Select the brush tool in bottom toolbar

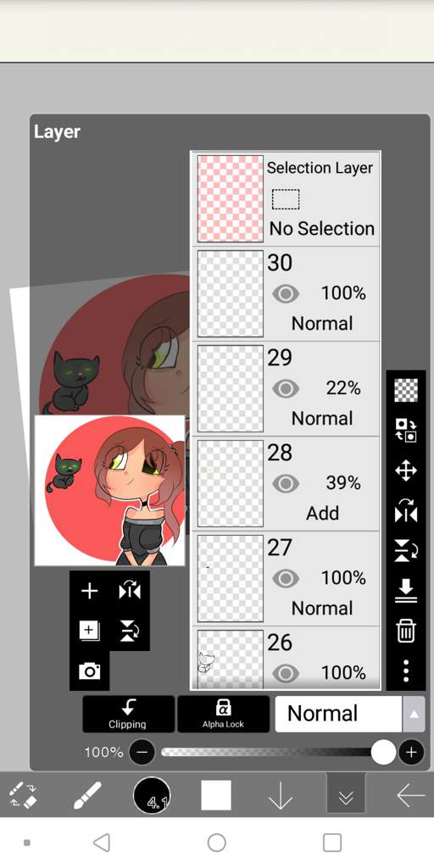[87, 796]
